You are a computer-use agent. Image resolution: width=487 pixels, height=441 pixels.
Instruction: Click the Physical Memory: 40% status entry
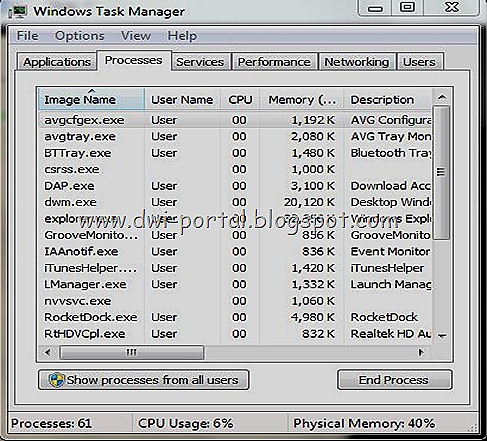point(364,423)
